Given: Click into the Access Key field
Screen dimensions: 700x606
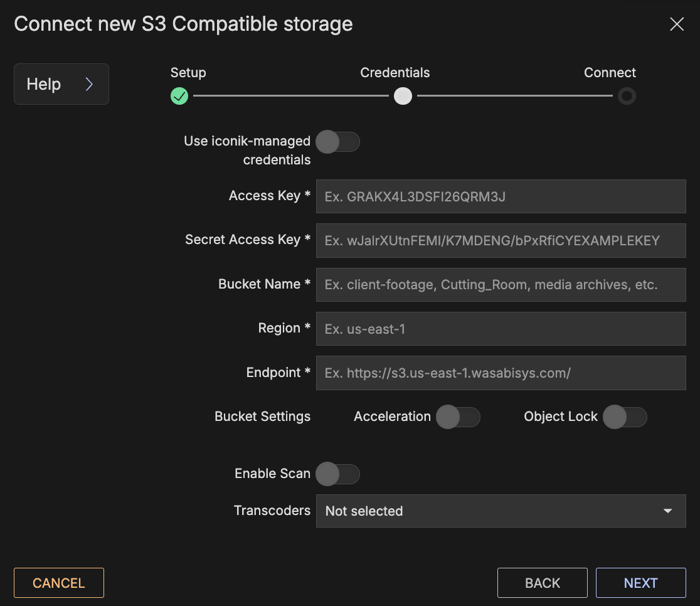Looking at the screenshot, I should tap(501, 196).
